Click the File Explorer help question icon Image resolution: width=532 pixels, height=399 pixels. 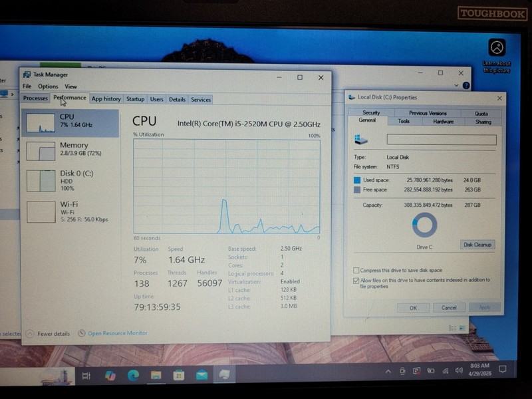click(x=466, y=86)
